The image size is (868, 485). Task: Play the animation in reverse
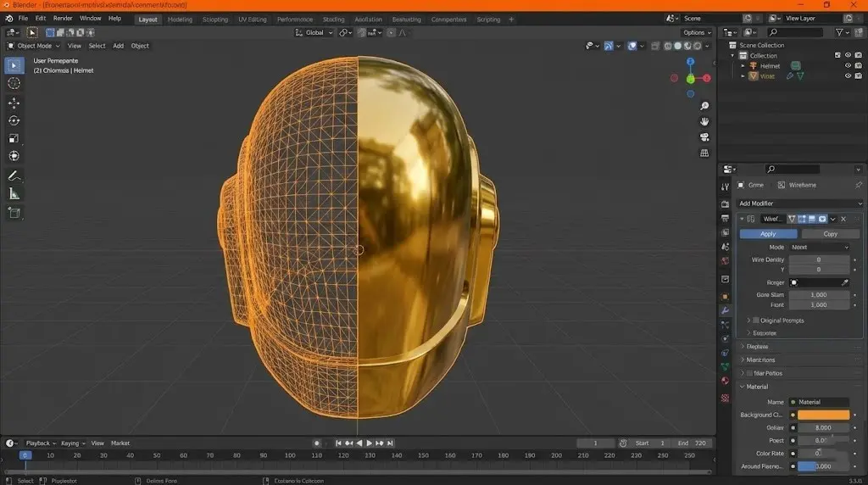pyautogui.click(x=359, y=443)
